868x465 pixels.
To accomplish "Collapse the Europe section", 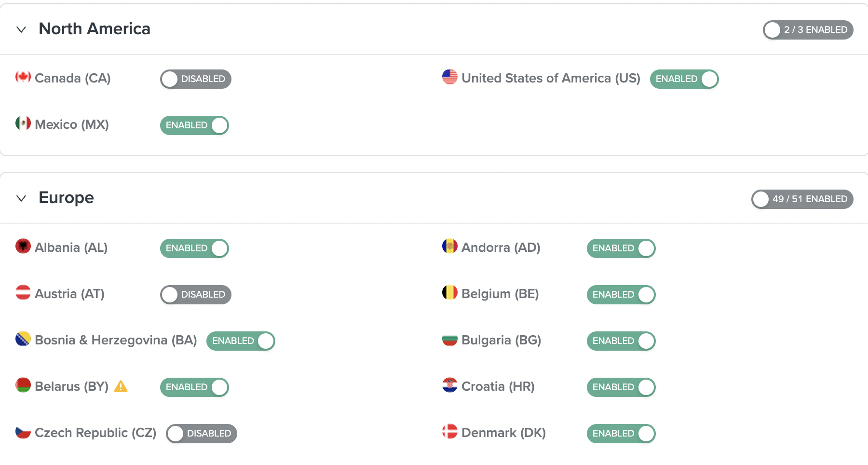I will [21, 198].
